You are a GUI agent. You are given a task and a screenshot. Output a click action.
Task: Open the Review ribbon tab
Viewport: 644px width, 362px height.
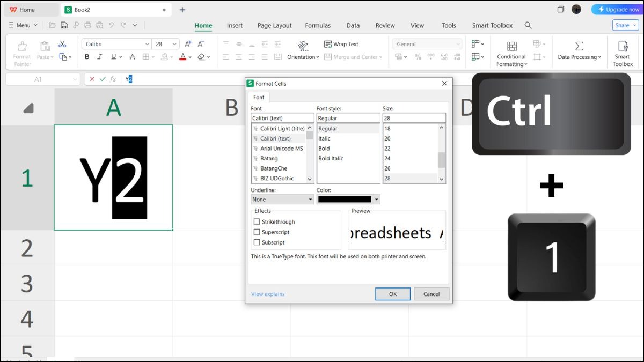point(385,25)
